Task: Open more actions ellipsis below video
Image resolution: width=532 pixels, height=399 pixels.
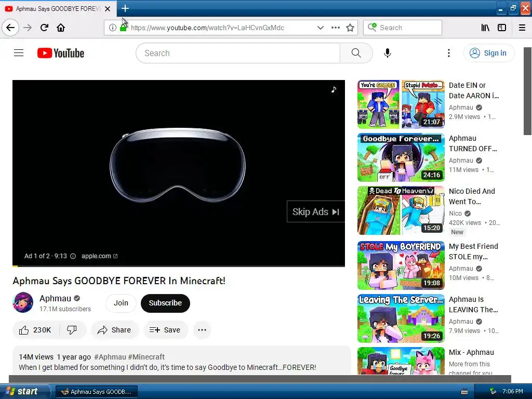Action: tap(202, 330)
